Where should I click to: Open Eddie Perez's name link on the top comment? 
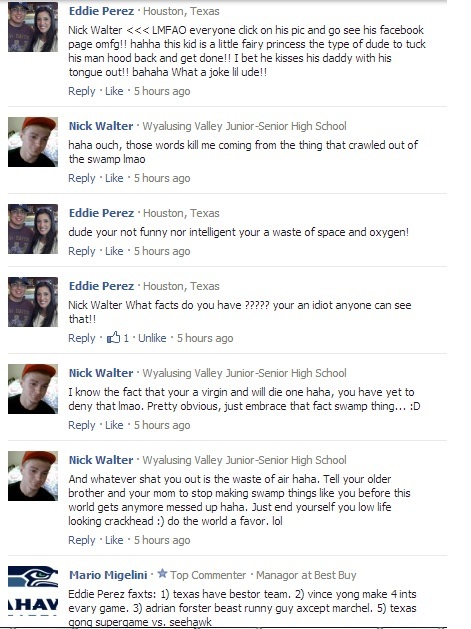[101, 11]
